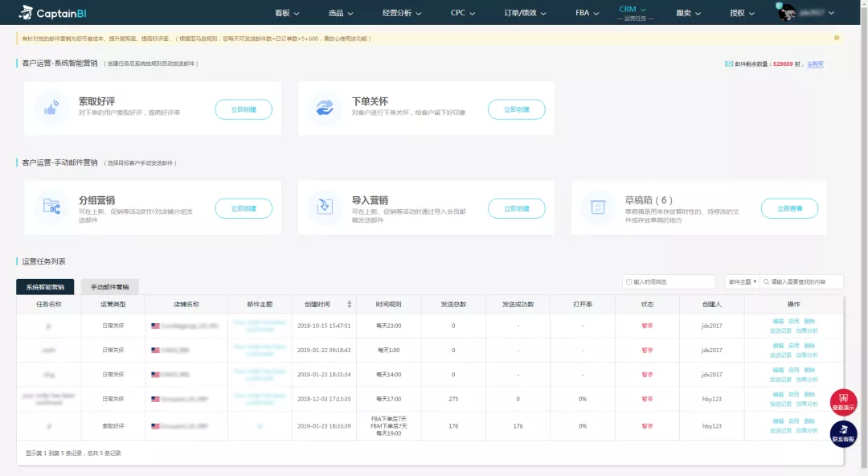868x476 pixels.
Task: Sort table by 创建时间 column
Action: 349,305
